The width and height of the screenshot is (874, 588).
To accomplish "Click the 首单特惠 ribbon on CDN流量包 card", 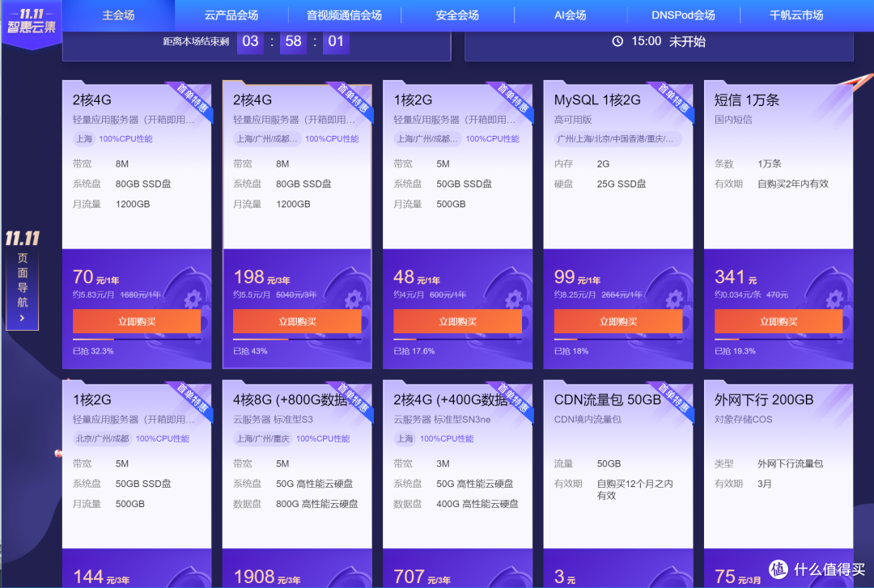I will (x=673, y=399).
